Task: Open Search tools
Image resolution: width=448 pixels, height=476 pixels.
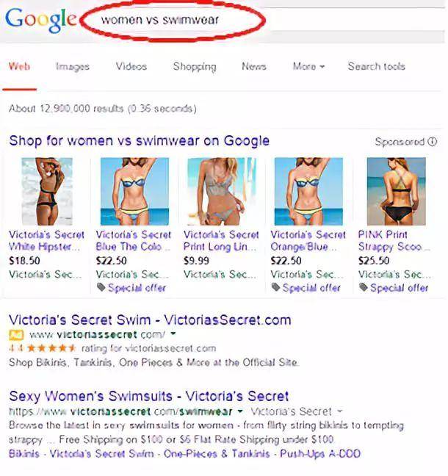Action: (376, 66)
